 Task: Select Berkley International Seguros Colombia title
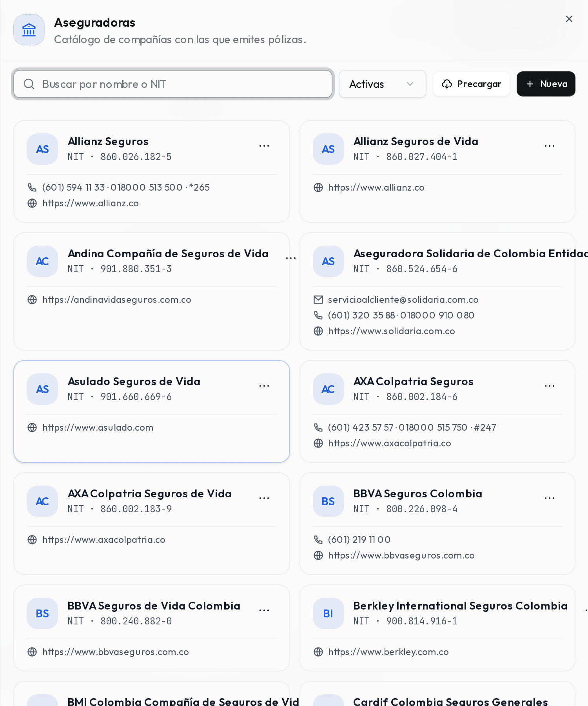pos(461,606)
